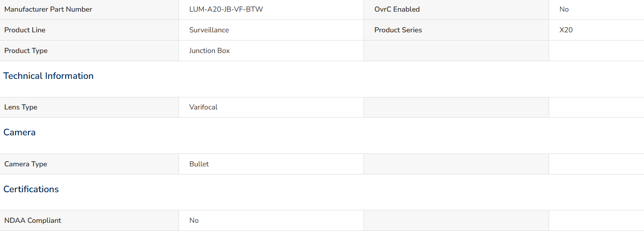The width and height of the screenshot is (644, 231).
Task: Select the Bullet camera type value
Action: (x=199, y=164)
